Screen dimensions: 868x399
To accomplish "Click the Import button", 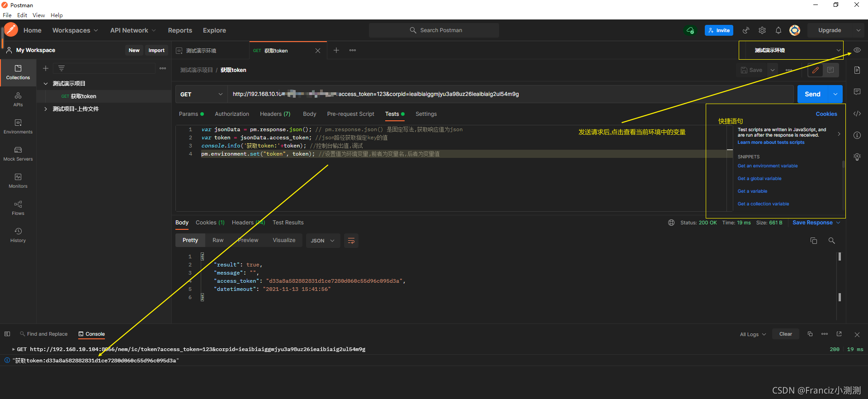I will click(156, 50).
